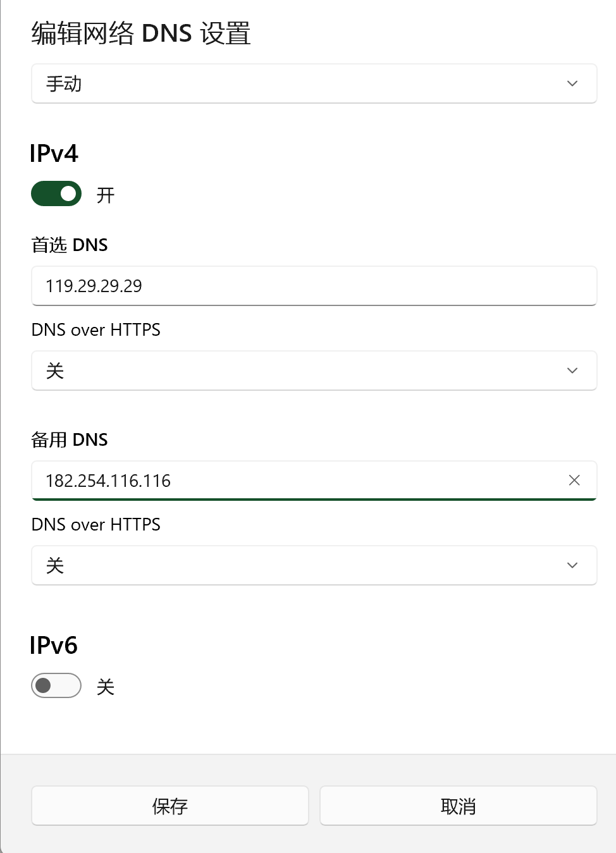
Task: Click the 开 label beside the IPv4 switch
Action: (106, 195)
